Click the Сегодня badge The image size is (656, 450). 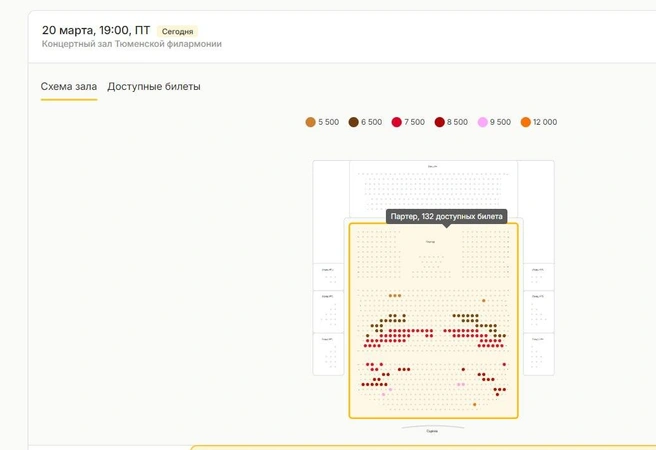click(177, 31)
